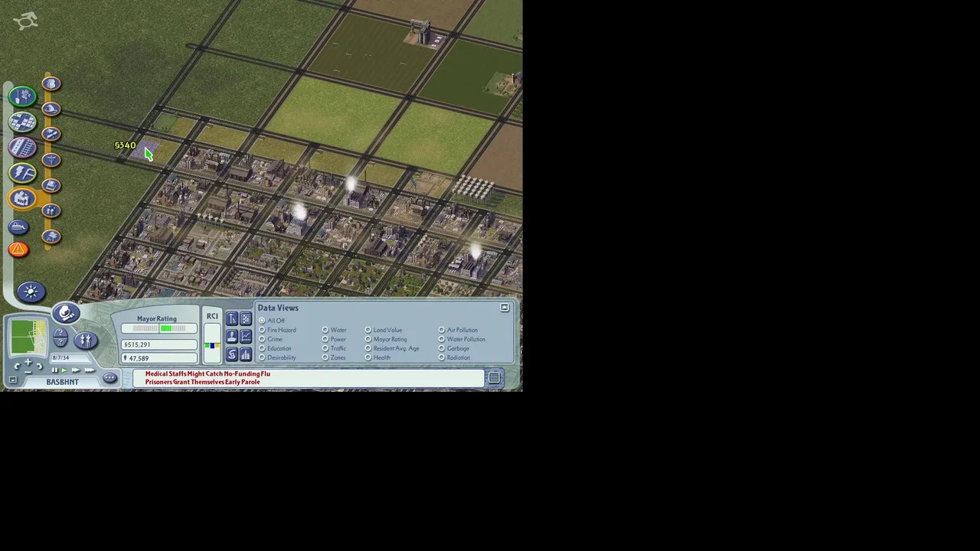Zoom in with the plus button
Image resolution: width=980 pixels, height=551 pixels.
pos(28,362)
